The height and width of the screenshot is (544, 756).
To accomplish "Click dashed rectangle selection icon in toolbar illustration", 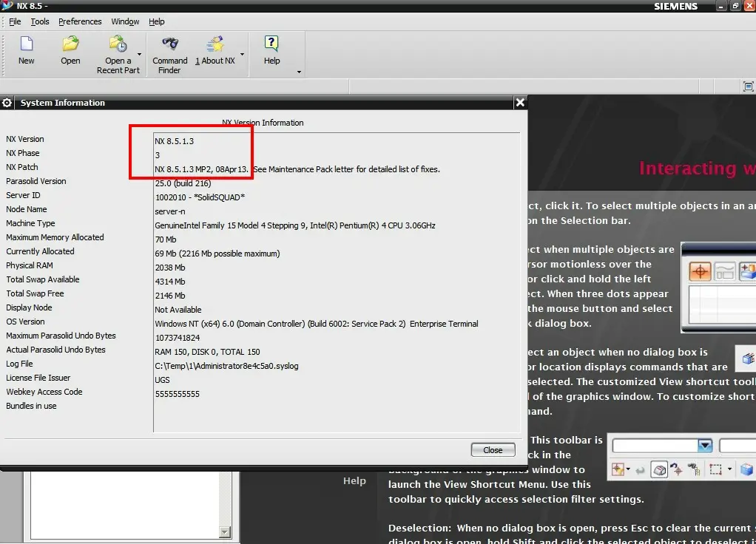I will (x=715, y=469).
